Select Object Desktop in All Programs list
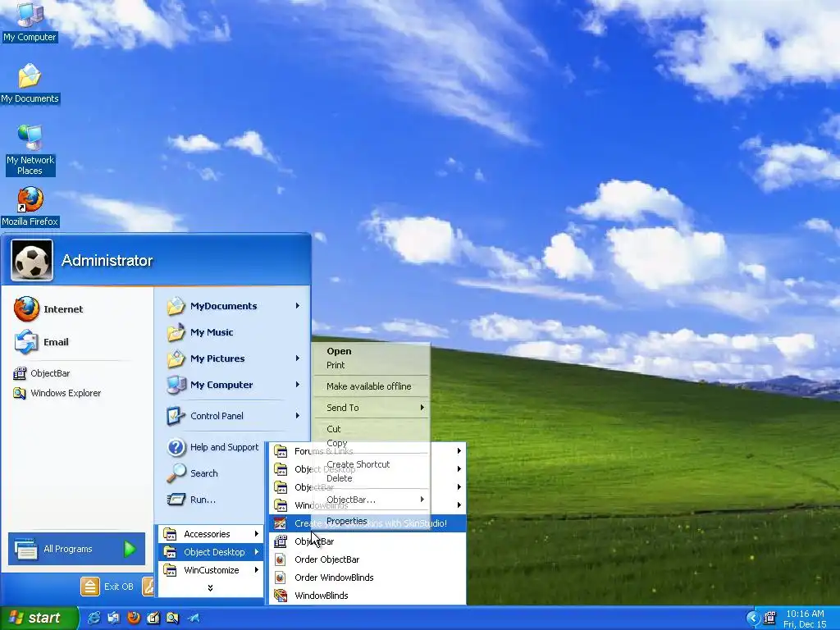Viewport: 840px width, 630px height. pos(211,552)
